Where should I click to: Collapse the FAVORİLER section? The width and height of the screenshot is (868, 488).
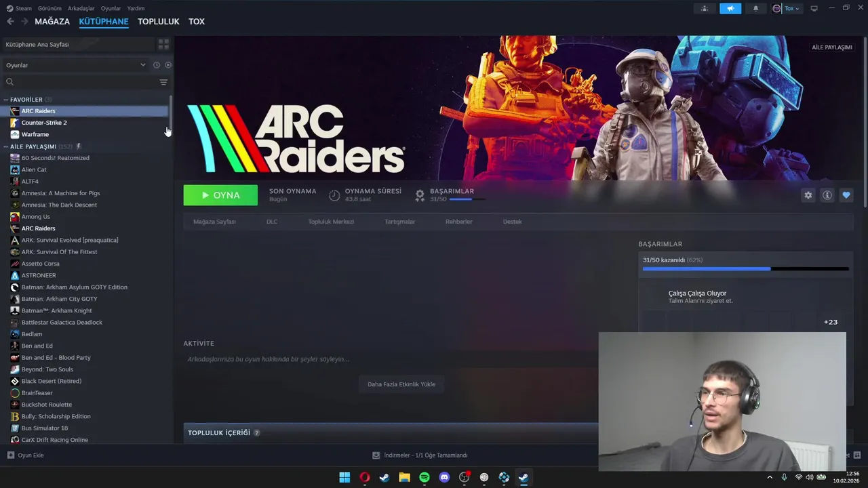click(5, 100)
